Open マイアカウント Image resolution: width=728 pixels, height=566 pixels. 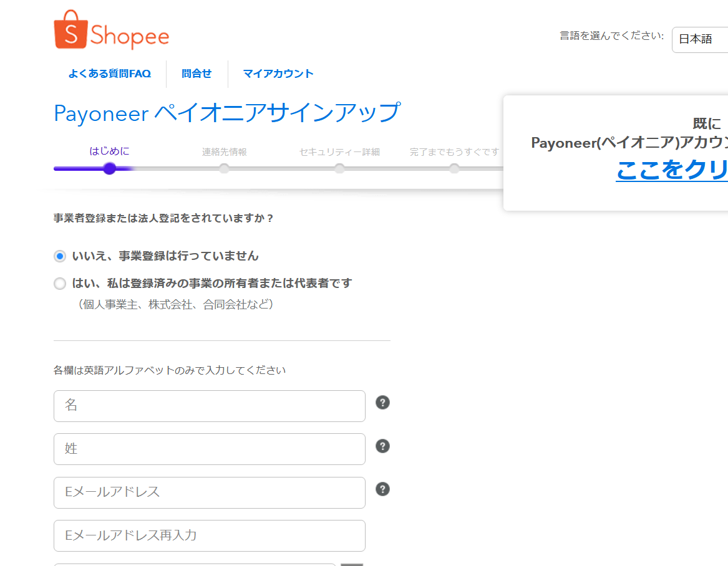click(278, 74)
